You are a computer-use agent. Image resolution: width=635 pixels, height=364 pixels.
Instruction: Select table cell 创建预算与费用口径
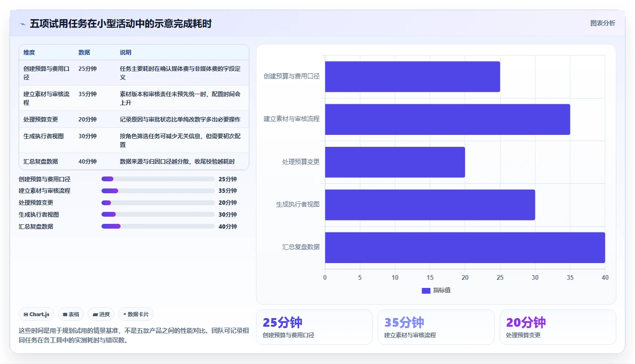(47, 73)
